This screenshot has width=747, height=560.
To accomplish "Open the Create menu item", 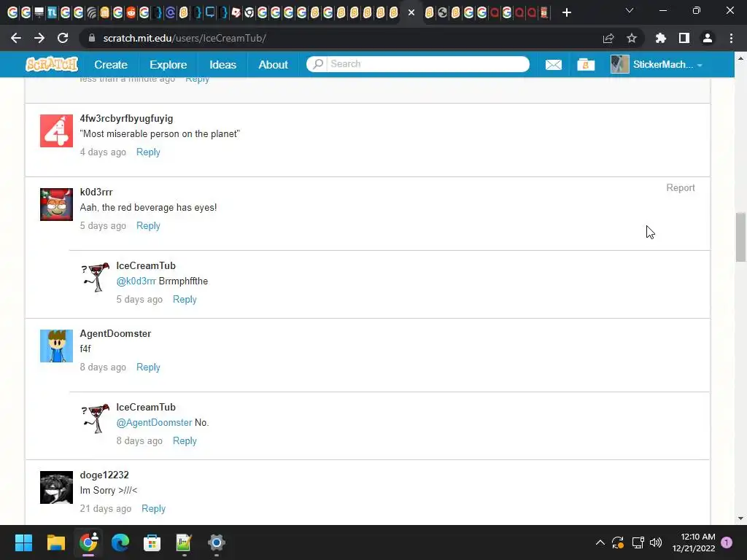I will pyautogui.click(x=111, y=64).
